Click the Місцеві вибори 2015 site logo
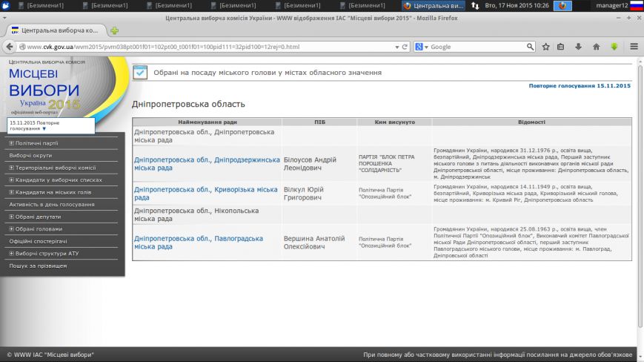The width and height of the screenshot is (644, 362). (x=44, y=87)
